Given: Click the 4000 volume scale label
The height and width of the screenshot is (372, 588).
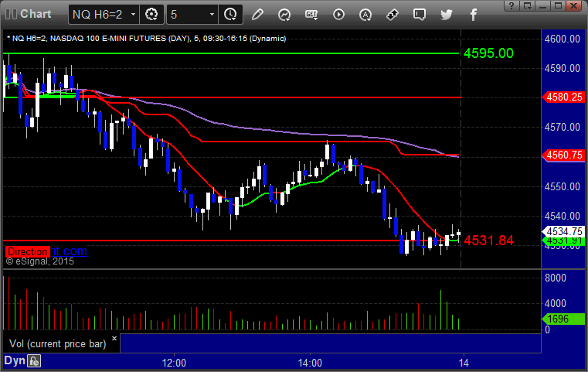Looking at the screenshot, I should [x=556, y=303].
